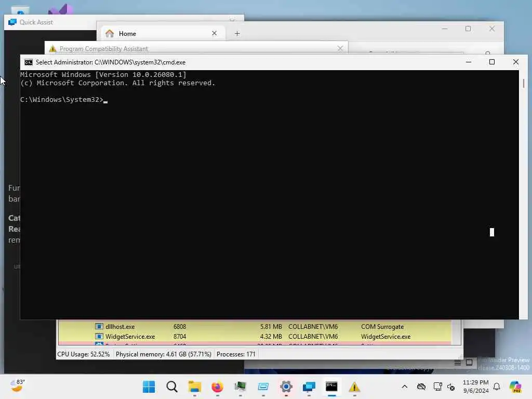Click Processes: 171 status bar entry
The image size is (532, 399).
(x=236, y=354)
